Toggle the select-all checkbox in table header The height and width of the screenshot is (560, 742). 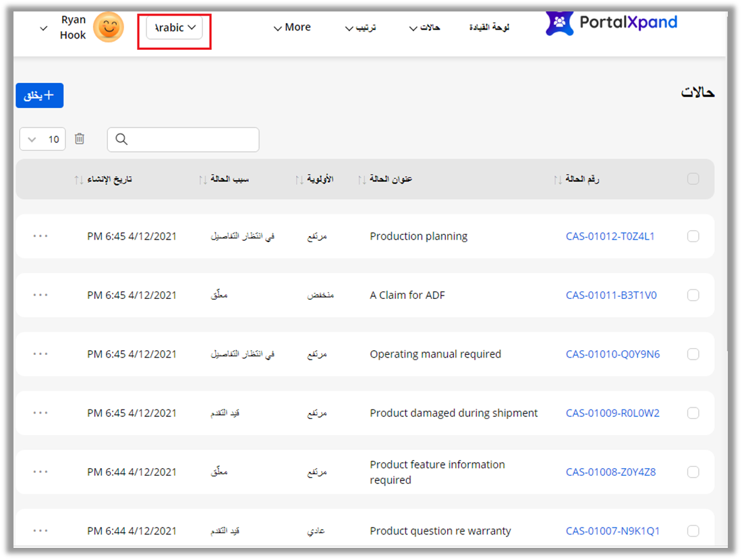tap(693, 179)
